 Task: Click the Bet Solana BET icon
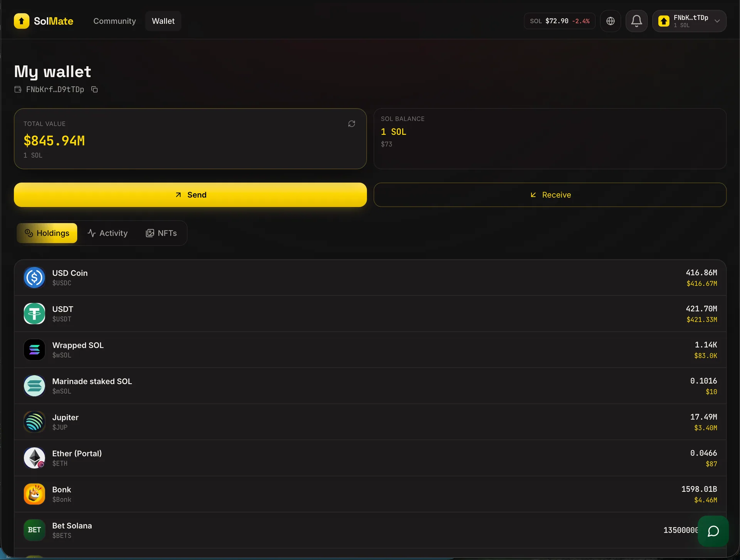click(34, 530)
